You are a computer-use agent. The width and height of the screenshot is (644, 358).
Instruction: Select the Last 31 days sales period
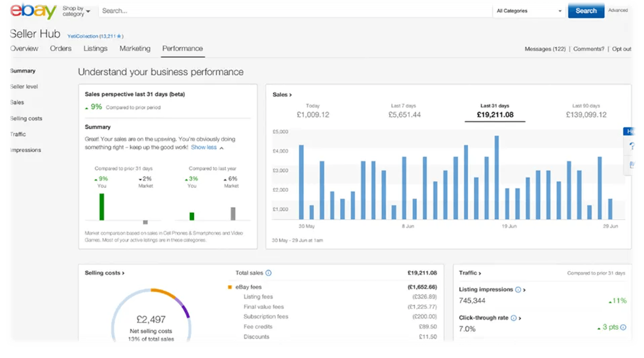click(495, 111)
